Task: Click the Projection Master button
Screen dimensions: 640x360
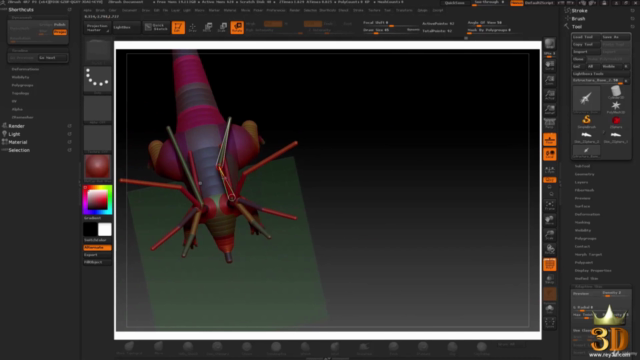Action: pyautogui.click(x=98, y=27)
